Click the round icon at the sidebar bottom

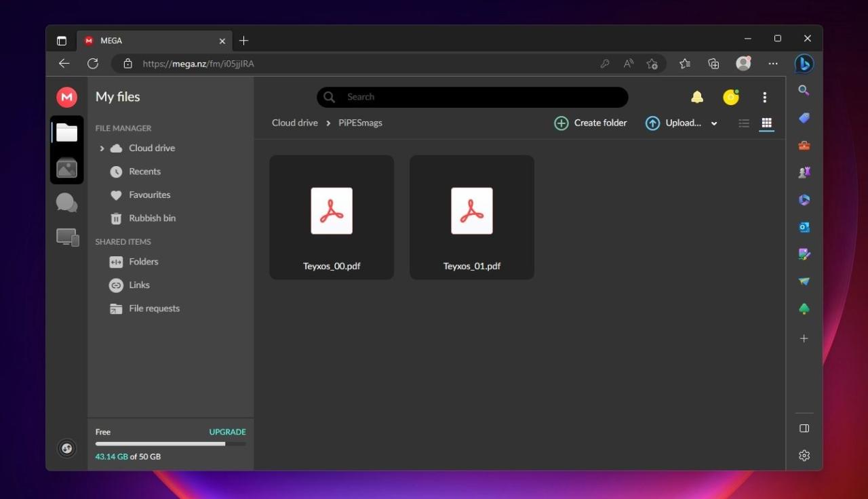pos(66,448)
